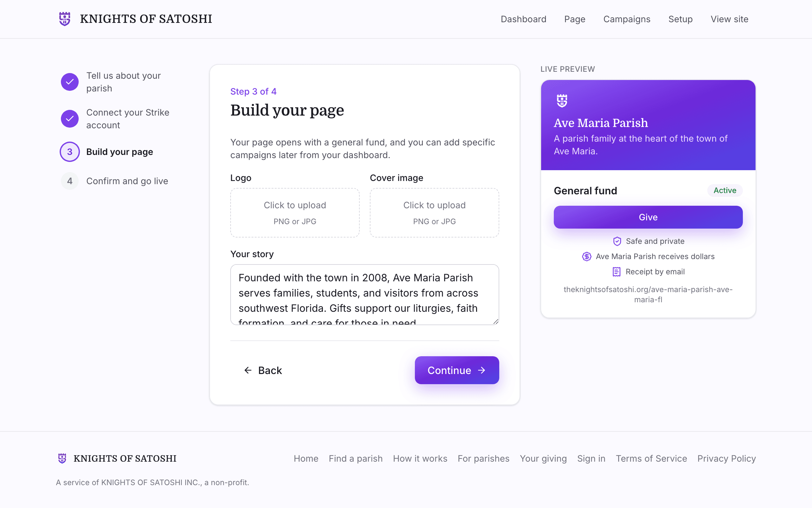
Task: Click into the Your story text area
Action: tap(364, 295)
